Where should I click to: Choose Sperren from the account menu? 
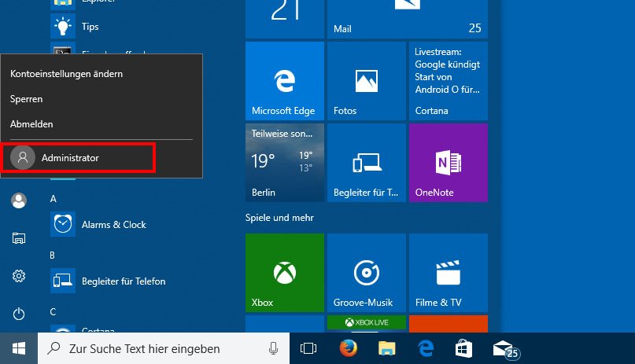(27, 99)
